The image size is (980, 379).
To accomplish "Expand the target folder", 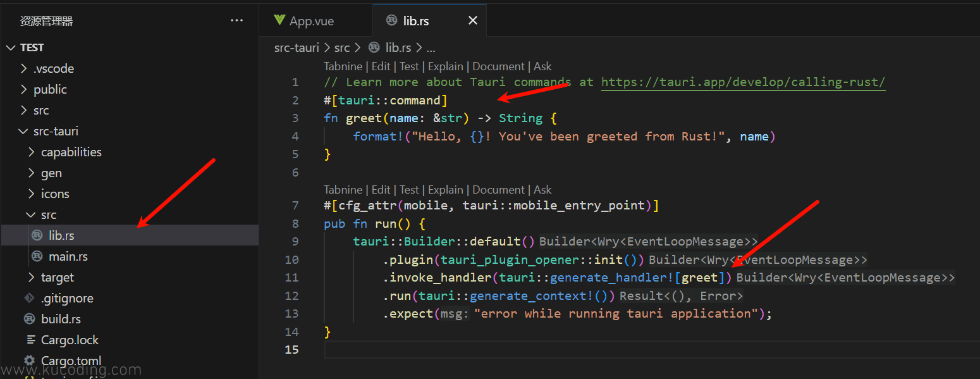I will click(31, 277).
